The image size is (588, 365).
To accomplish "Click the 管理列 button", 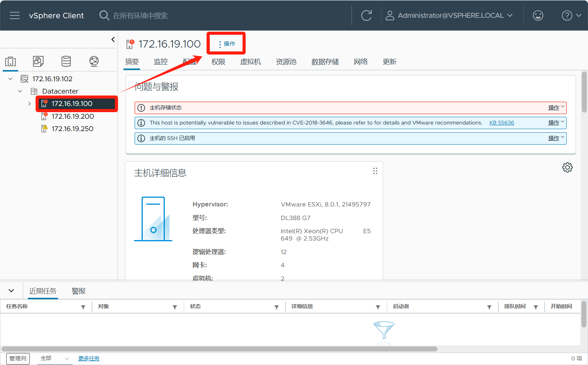I will pos(18,358).
